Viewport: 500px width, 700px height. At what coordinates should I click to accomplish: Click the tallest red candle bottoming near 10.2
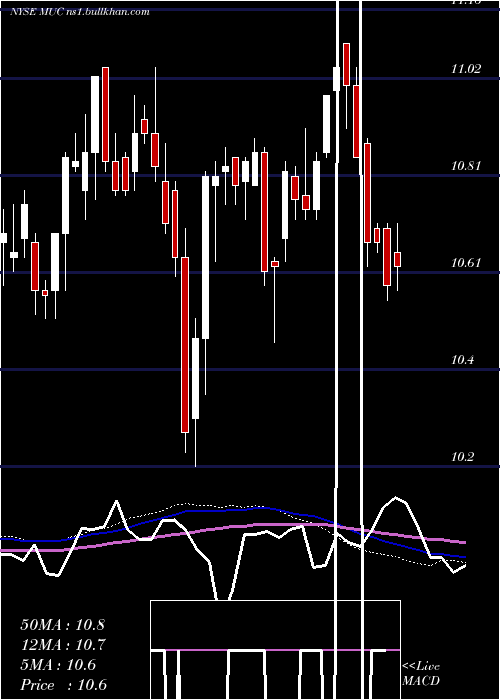[x=185, y=345]
